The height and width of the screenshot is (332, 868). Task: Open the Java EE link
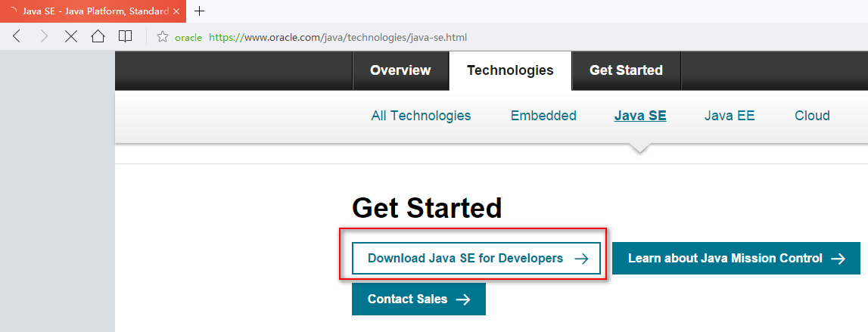[730, 116]
